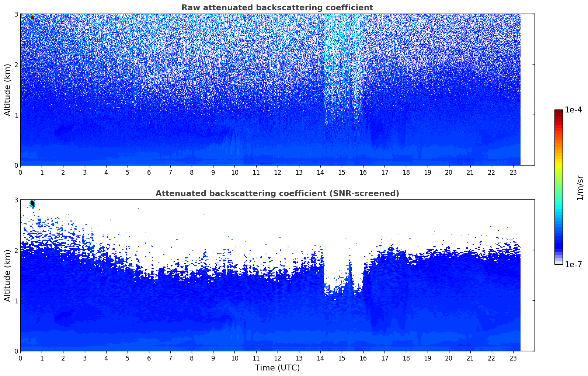Click altitude tick '2' on the top plot
Image resolution: width=588 pixels, height=376 pixels.
click(16, 65)
